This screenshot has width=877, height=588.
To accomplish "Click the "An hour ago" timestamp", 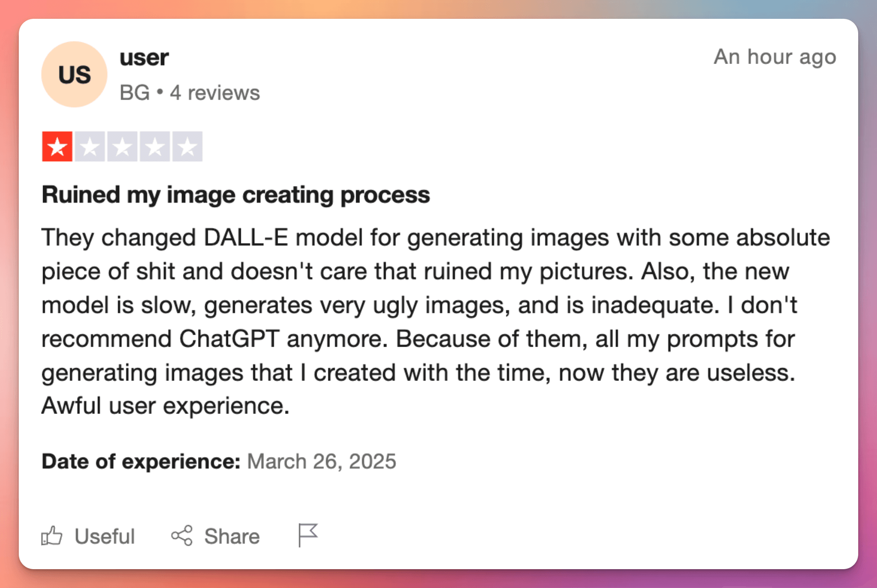I will pos(775,57).
